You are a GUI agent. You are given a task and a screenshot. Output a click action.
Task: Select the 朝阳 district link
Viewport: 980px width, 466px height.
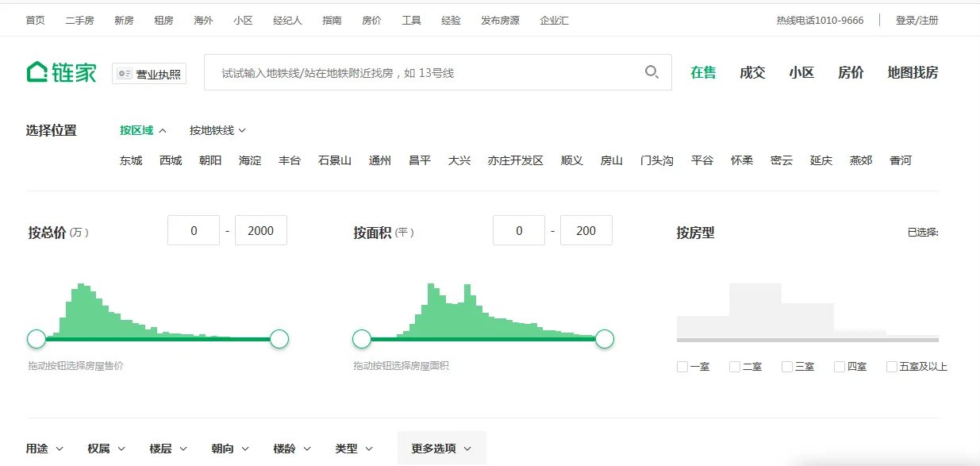click(x=209, y=160)
